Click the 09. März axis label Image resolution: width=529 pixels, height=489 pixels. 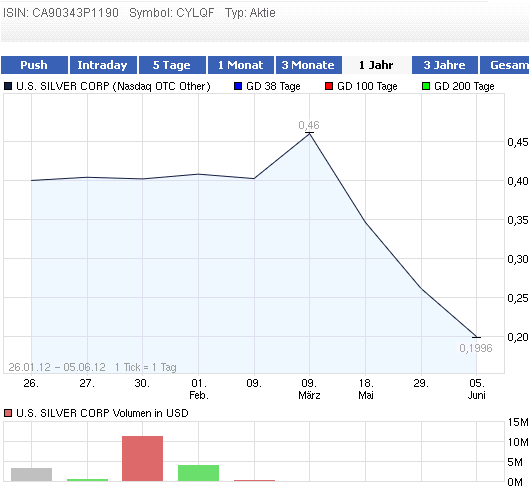(x=309, y=389)
